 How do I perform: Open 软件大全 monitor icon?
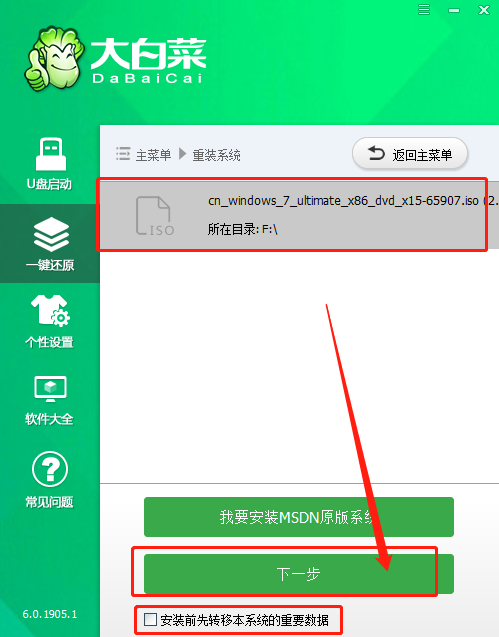tap(50, 389)
